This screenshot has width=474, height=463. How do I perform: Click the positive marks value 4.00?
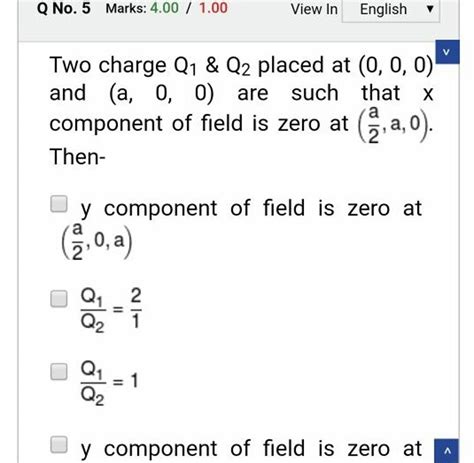click(x=164, y=8)
